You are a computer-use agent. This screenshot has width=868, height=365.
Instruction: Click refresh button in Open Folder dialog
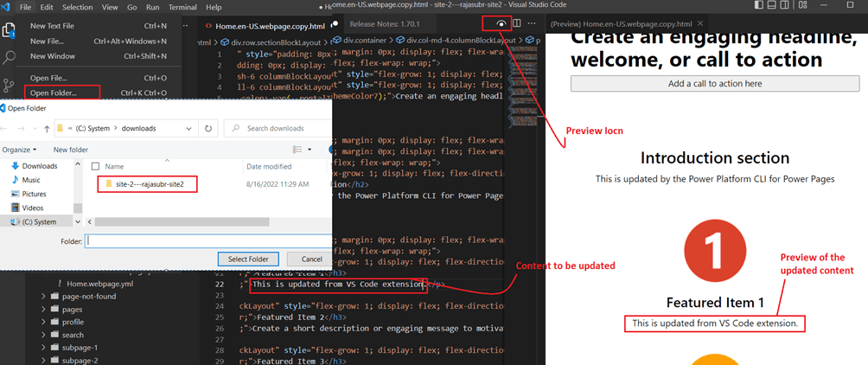pyautogui.click(x=208, y=128)
